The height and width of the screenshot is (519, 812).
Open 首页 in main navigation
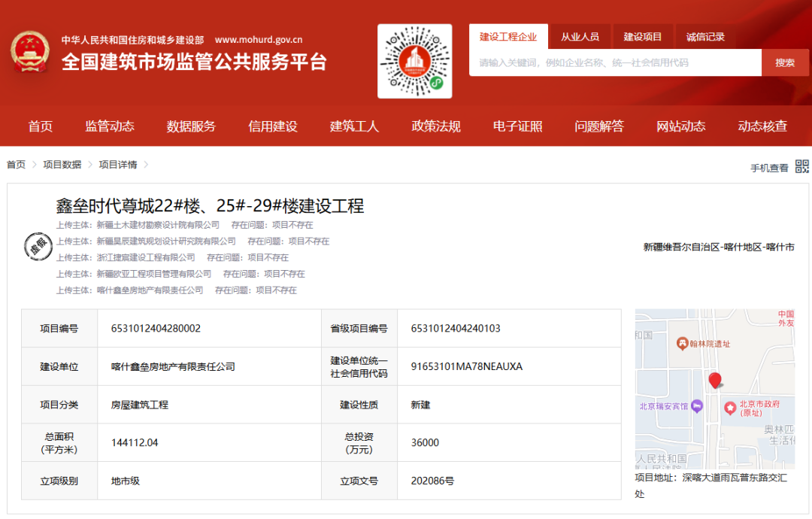pyautogui.click(x=41, y=126)
